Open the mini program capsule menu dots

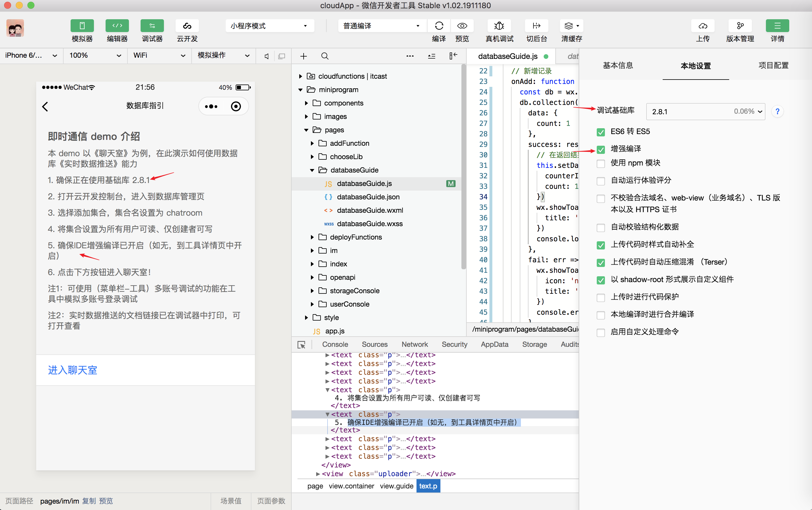point(211,106)
